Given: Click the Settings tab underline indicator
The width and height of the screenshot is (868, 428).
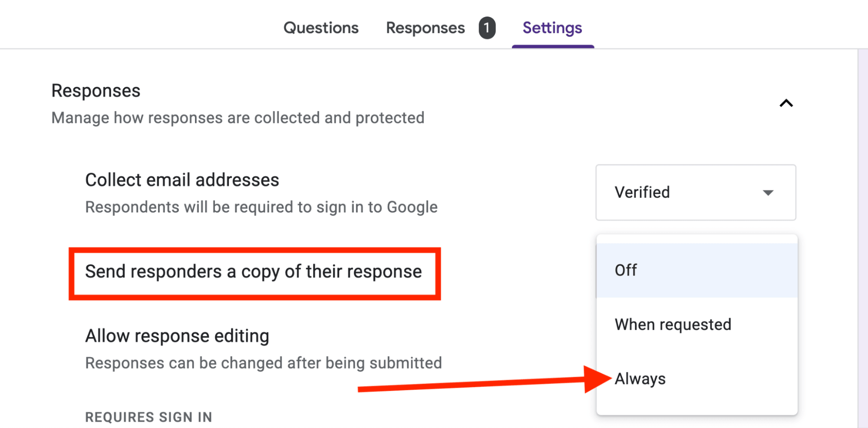Looking at the screenshot, I should point(553,46).
